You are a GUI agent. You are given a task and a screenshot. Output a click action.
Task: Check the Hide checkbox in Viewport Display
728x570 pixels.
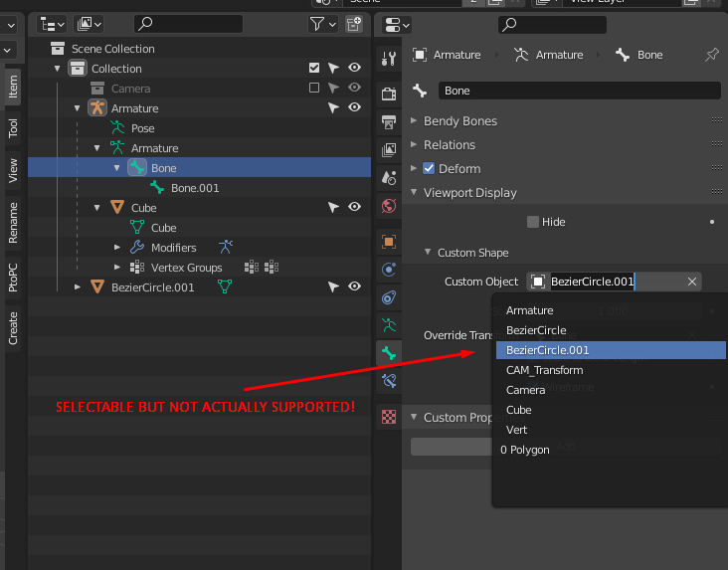click(532, 222)
